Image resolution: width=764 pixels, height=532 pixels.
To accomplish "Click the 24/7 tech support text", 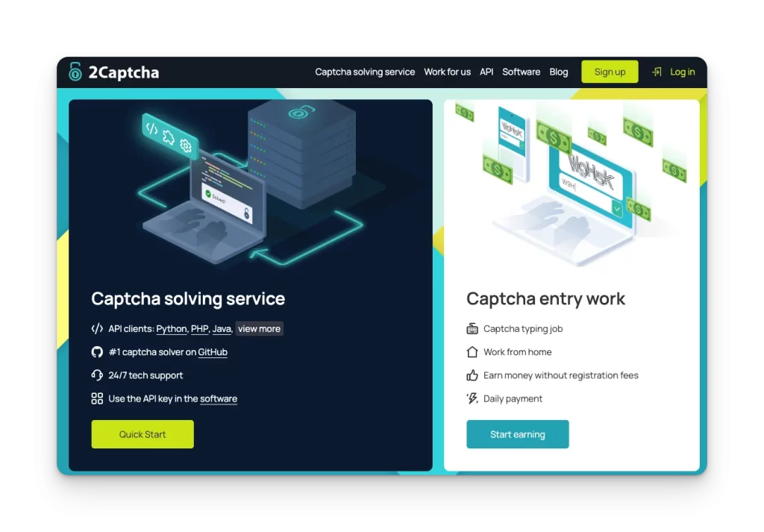I will click(x=145, y=375).
